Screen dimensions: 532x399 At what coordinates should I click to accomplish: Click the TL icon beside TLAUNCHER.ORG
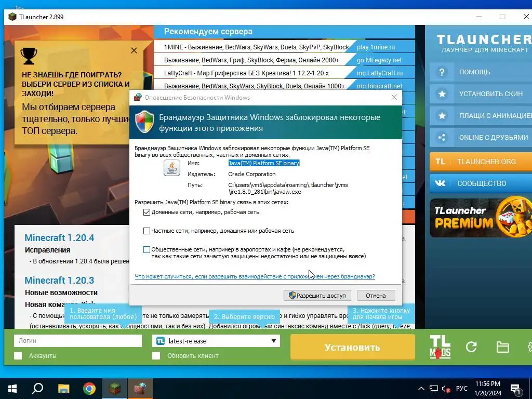tap(440, 162)
